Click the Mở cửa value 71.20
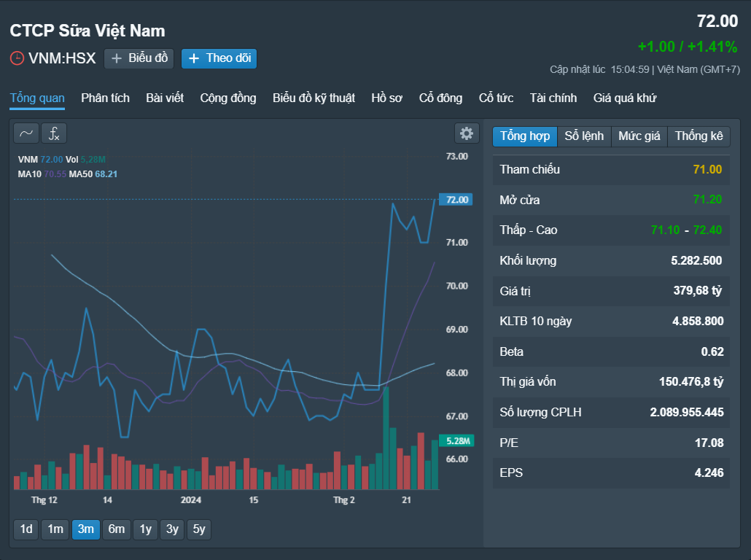 (x=707, y=200)
